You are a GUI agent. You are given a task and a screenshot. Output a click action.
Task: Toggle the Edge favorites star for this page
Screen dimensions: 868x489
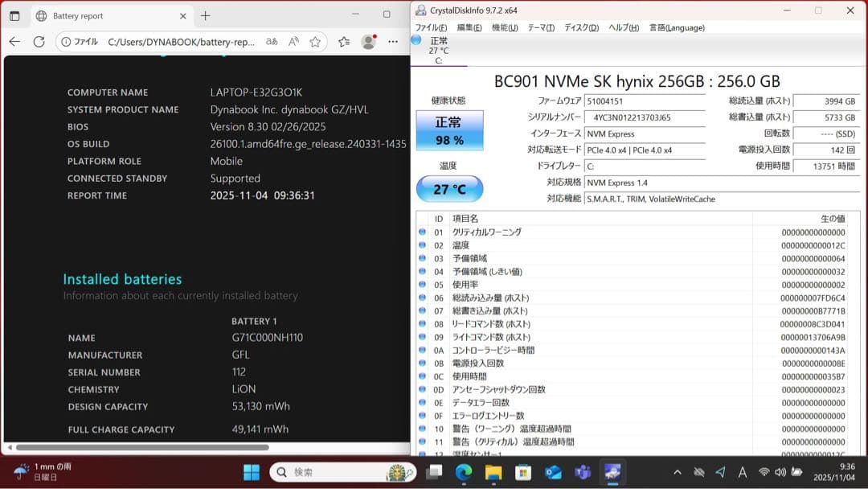point(315,40)
